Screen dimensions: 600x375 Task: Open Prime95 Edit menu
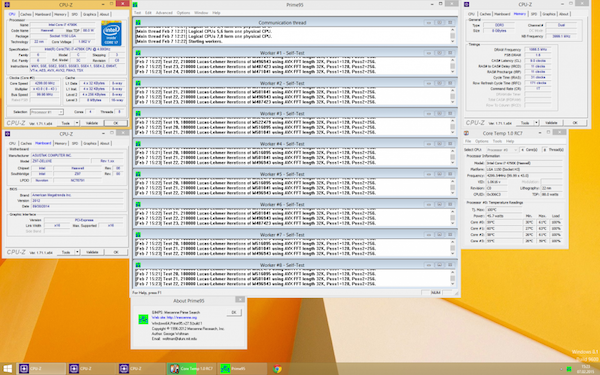click(x=148, y=13)
